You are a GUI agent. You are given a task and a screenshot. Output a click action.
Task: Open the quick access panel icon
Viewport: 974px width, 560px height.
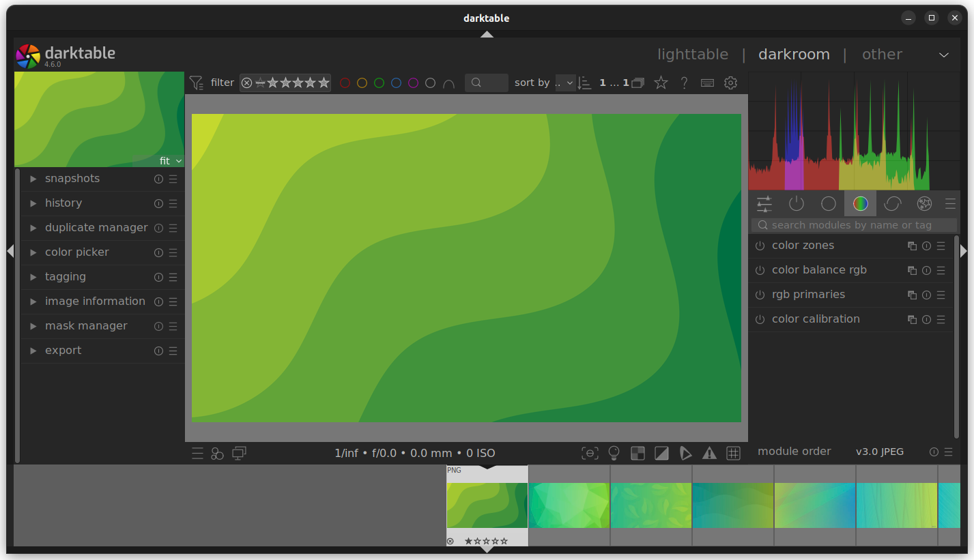pyautogui.click(x=764, y=203)
